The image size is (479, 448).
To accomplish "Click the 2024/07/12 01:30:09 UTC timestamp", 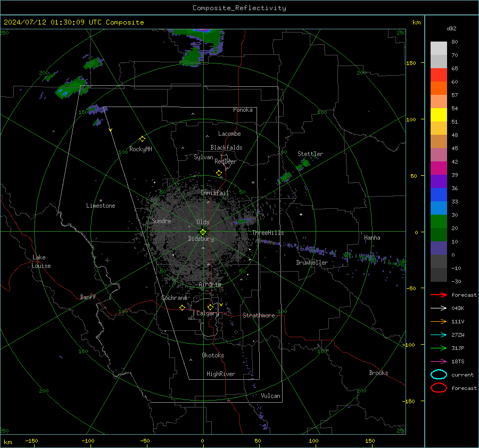I will point(53,22).
